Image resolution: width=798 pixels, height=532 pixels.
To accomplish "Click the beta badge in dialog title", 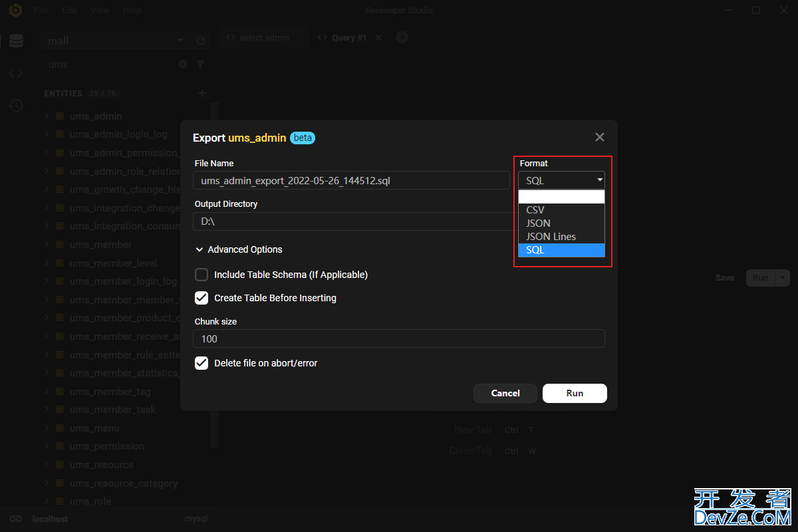I will 303,138.
